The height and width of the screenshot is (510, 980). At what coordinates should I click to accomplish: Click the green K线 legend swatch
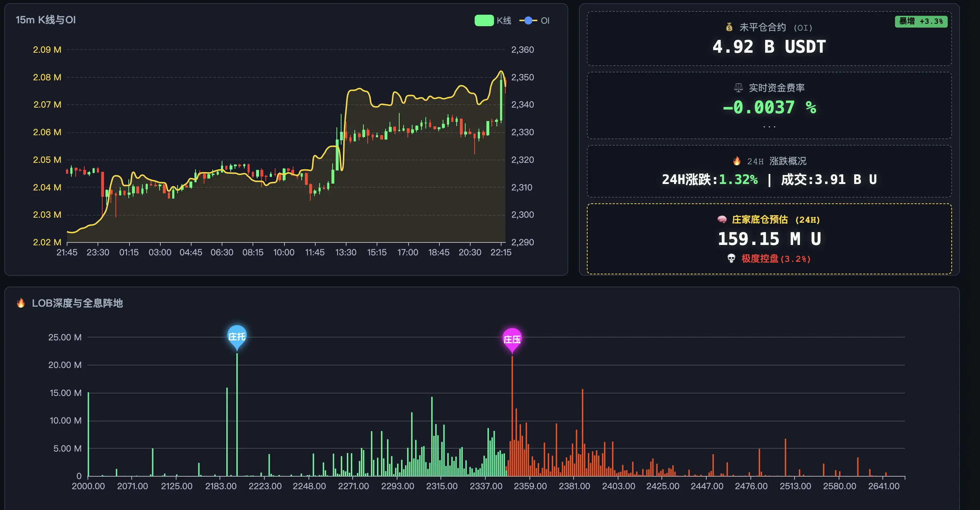tap(484, 20)
